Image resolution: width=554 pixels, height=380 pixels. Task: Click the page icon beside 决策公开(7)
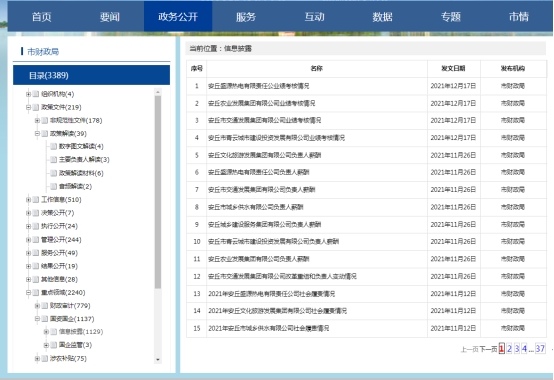36,213
